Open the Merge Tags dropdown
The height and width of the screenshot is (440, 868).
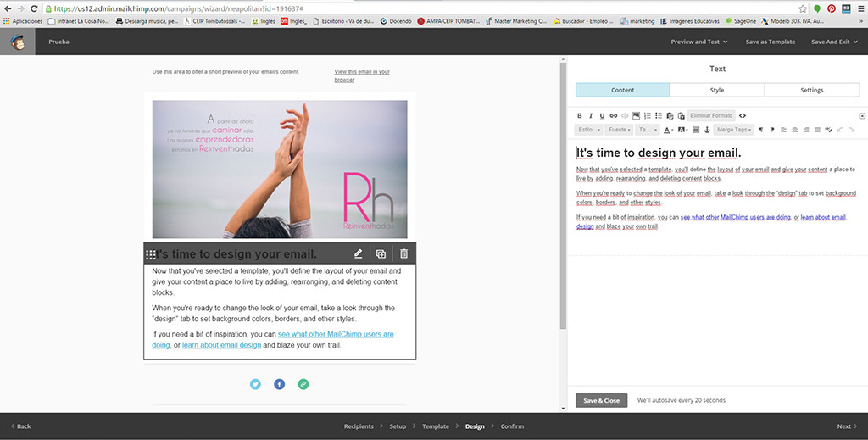click(x=733, y=130)
